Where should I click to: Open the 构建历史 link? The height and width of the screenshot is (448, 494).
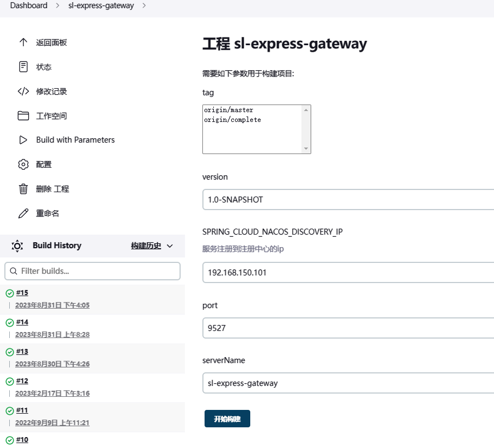[x=146, y=246]
